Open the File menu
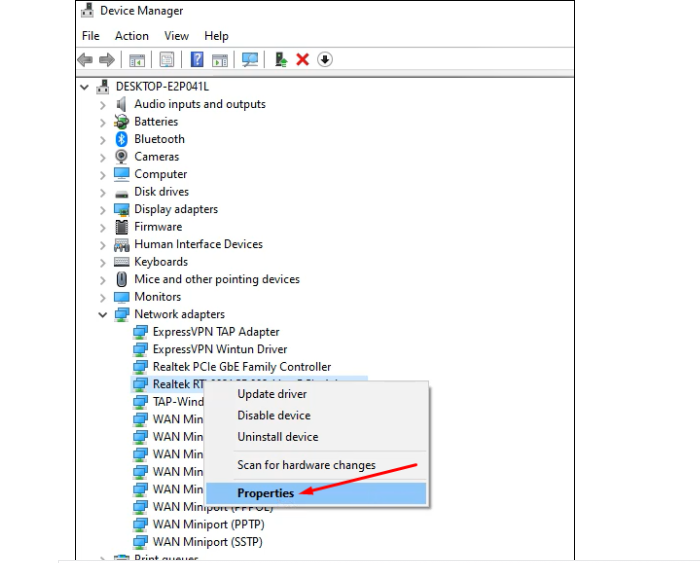 click(91, 36)
